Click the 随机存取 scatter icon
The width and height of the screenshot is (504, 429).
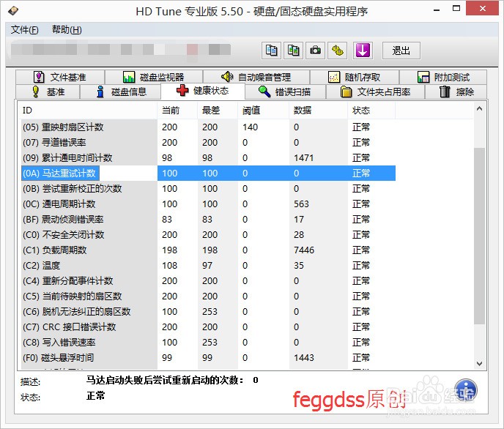click(x=334, y=77)
